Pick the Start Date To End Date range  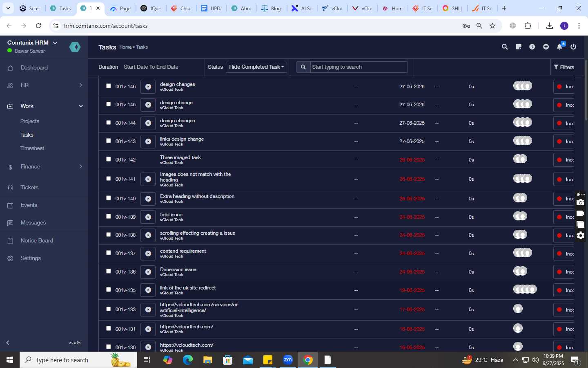151,67
